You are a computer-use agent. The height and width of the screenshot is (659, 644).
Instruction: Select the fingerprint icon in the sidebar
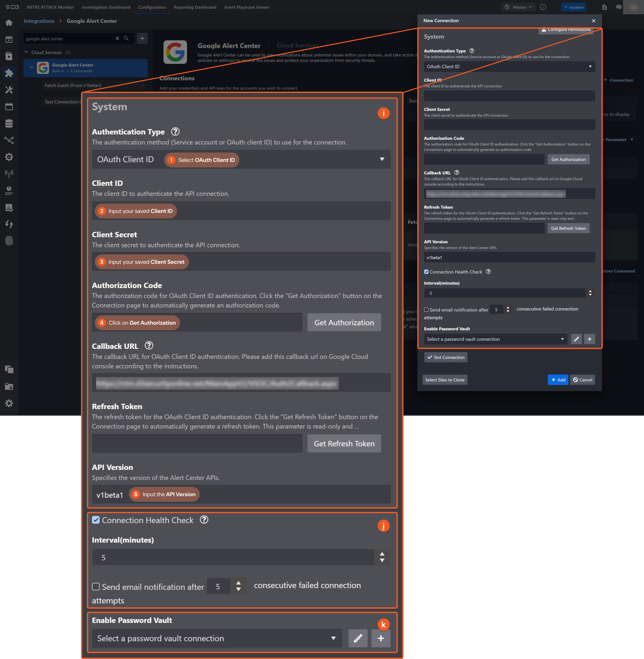[x=9, y=241]
